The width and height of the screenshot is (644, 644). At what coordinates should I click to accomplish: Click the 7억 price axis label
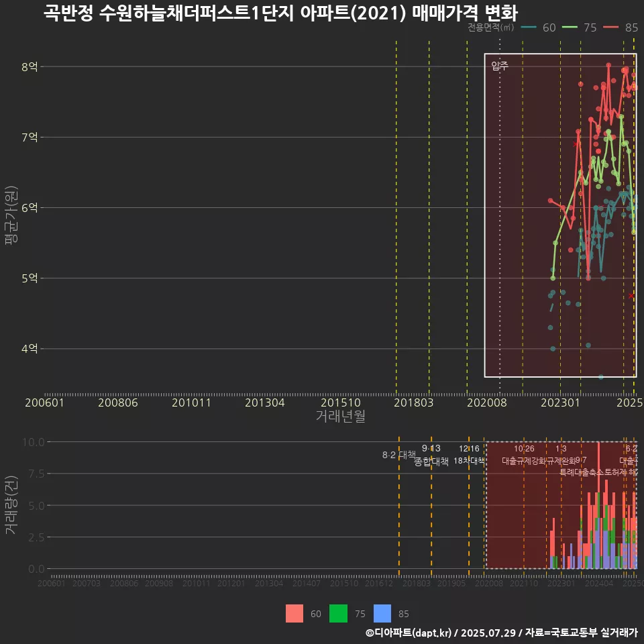click(30, 137)
